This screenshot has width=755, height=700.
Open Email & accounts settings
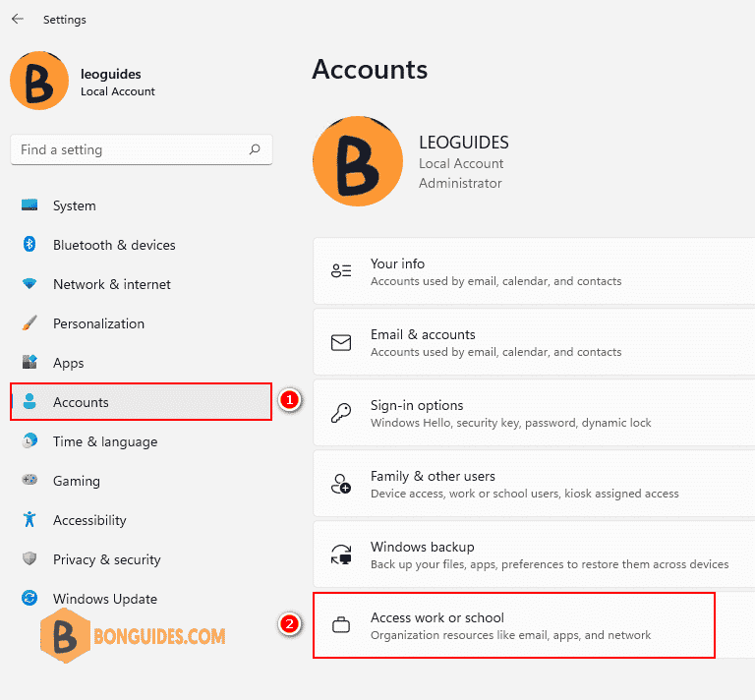click(534, 342)
